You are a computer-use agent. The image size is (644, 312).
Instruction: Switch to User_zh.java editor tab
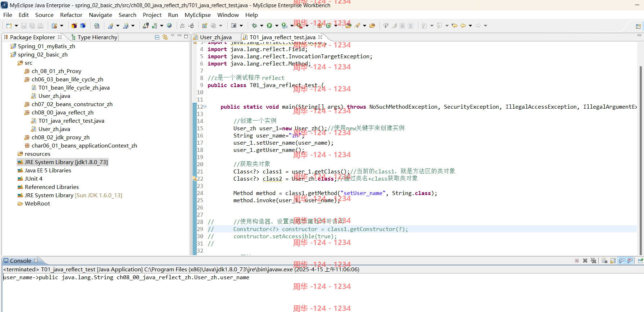pyautogui.click(x=215, y=37)
